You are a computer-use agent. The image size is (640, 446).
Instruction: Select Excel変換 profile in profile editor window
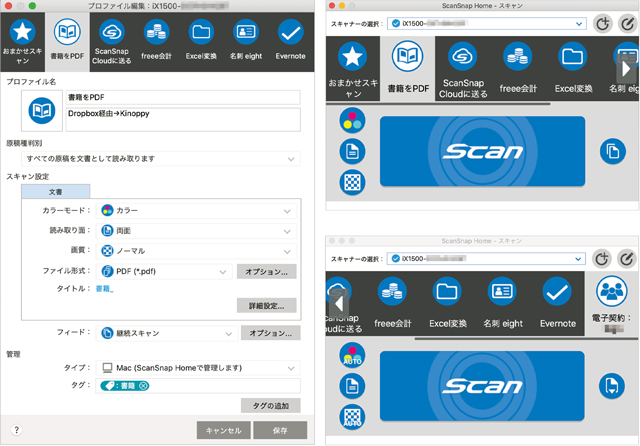coord(201,42)
